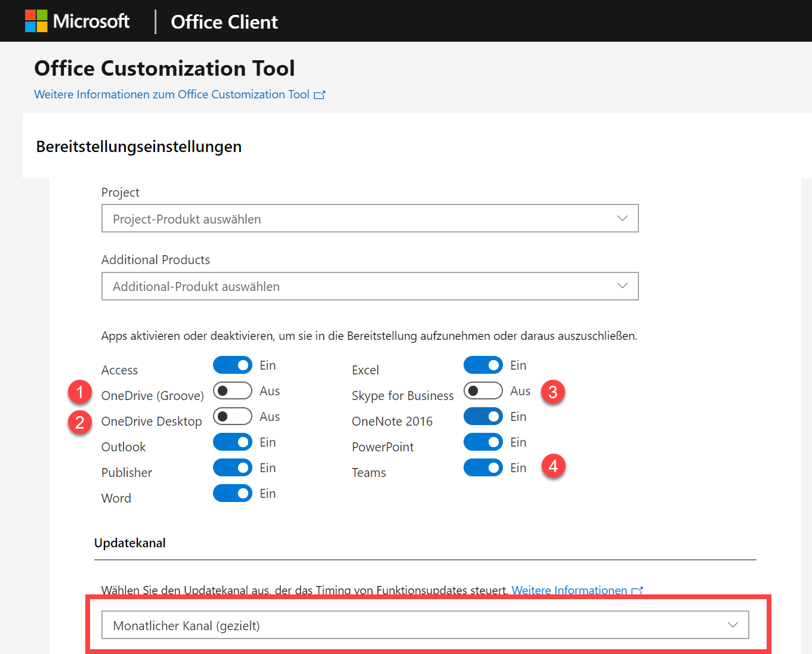The height and width of the screenshot is (654, 812).
Task: Click the Publisher app label
Action: (126, 473)
